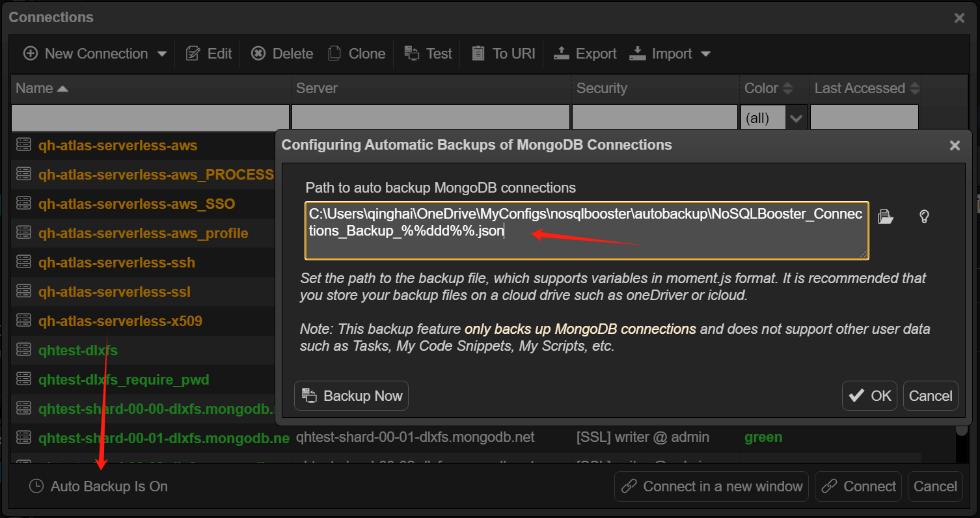
Task: Click server icon beside qh-atlas-serverless-x509
Action: (24, 320)
